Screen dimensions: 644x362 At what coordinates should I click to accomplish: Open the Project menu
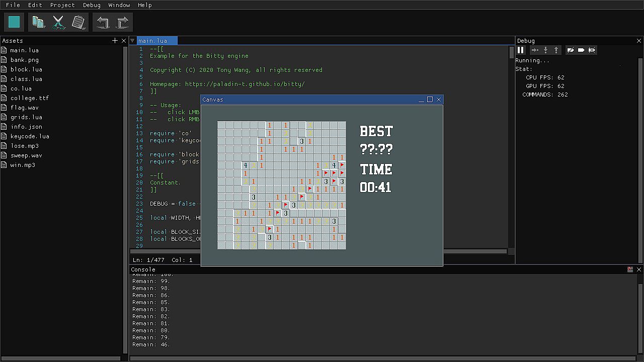coord(62,5)
